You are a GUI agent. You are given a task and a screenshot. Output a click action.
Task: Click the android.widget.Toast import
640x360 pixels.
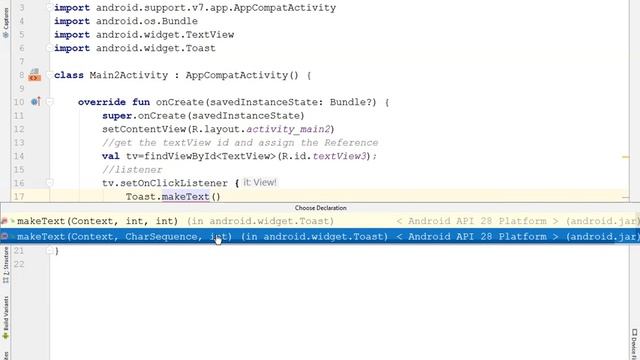point(156,48)
